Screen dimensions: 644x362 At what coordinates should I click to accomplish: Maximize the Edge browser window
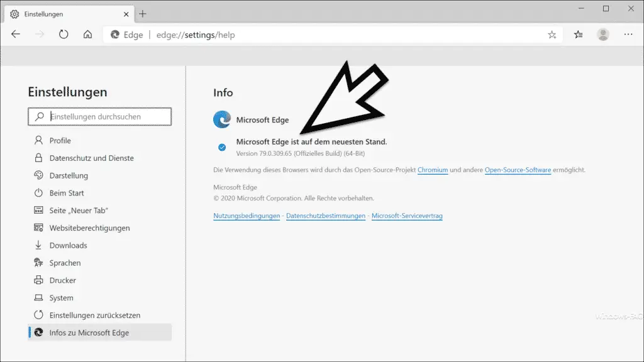coord(606,9)
